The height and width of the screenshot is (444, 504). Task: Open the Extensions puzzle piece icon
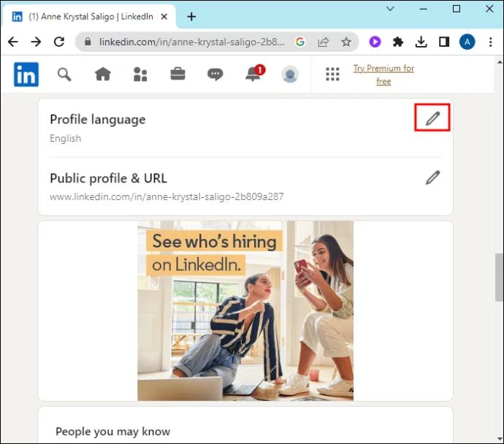tap(398, 42)
